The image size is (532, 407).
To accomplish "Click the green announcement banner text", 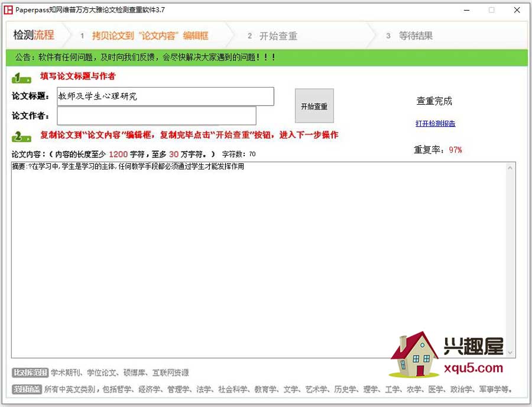I will 145,57.
